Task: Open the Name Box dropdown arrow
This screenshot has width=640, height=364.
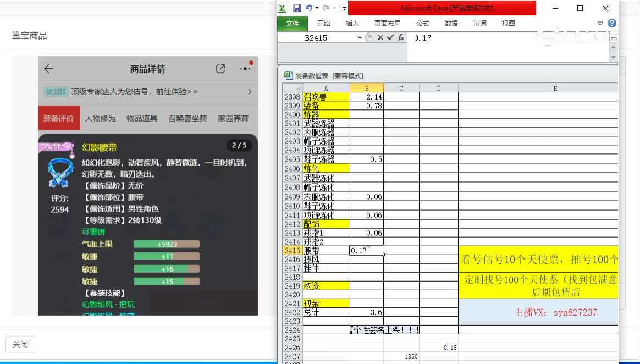Action: point(360,38)
